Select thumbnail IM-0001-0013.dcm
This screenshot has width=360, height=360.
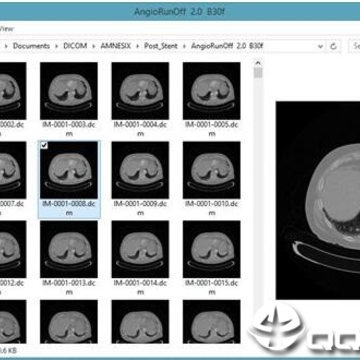69,249
